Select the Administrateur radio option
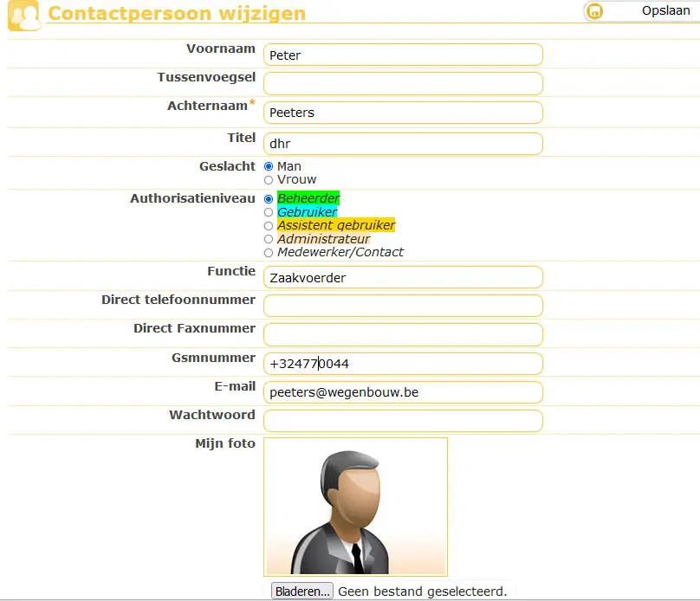 tap(269, 239)
